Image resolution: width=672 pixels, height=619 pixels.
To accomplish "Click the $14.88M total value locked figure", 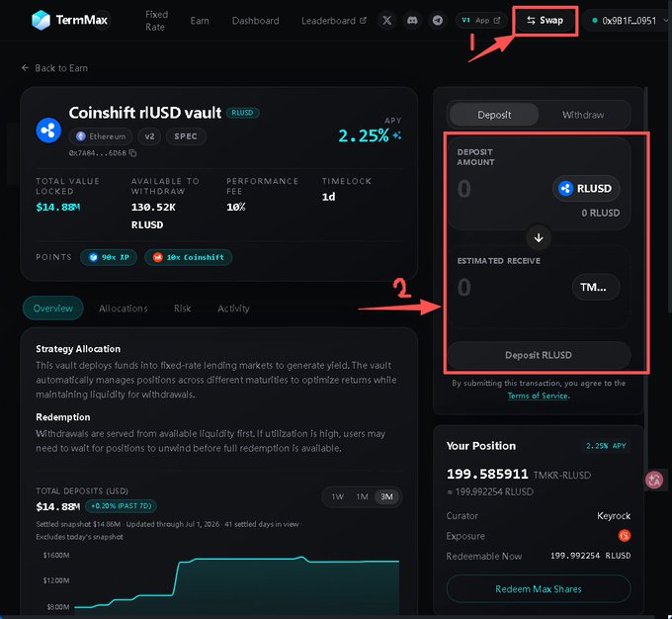I will (58, 208).
